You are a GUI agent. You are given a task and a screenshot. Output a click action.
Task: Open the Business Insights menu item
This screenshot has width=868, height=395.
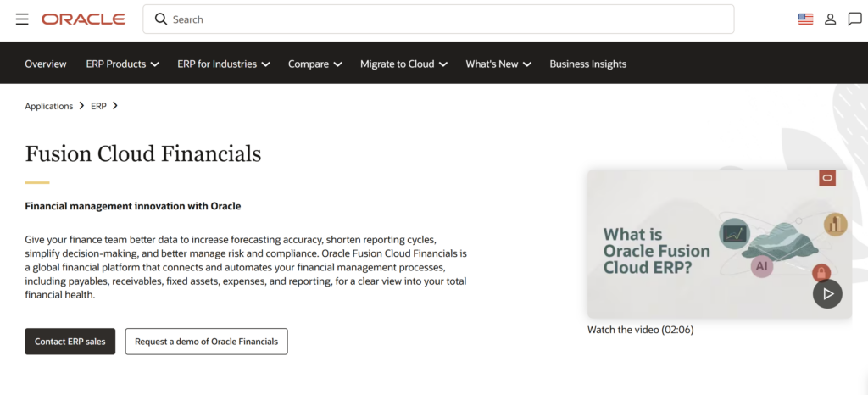588,64
